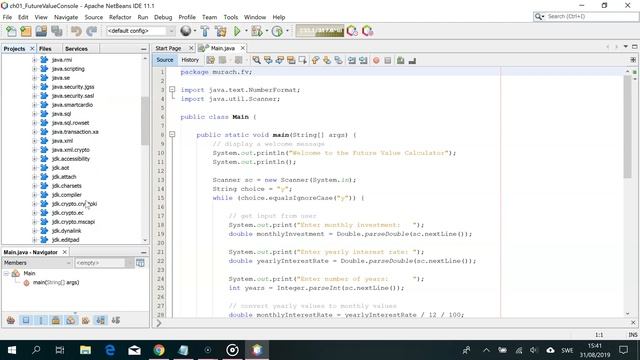Toggle rectangular selection in editor toolbar
Image resolution: width=640 pixels, height=360 pixels.
[302, 60]
